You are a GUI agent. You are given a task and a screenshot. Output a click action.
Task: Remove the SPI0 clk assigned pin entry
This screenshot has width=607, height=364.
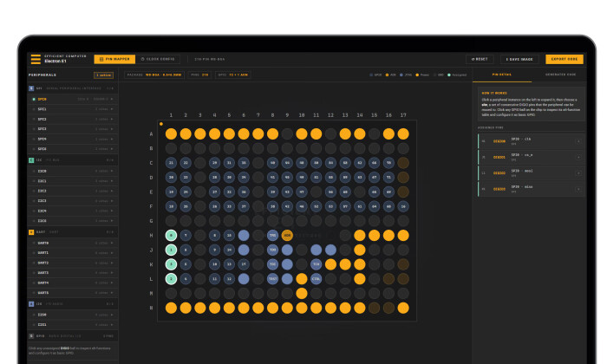pyautogui.click(x=578, y=141)
